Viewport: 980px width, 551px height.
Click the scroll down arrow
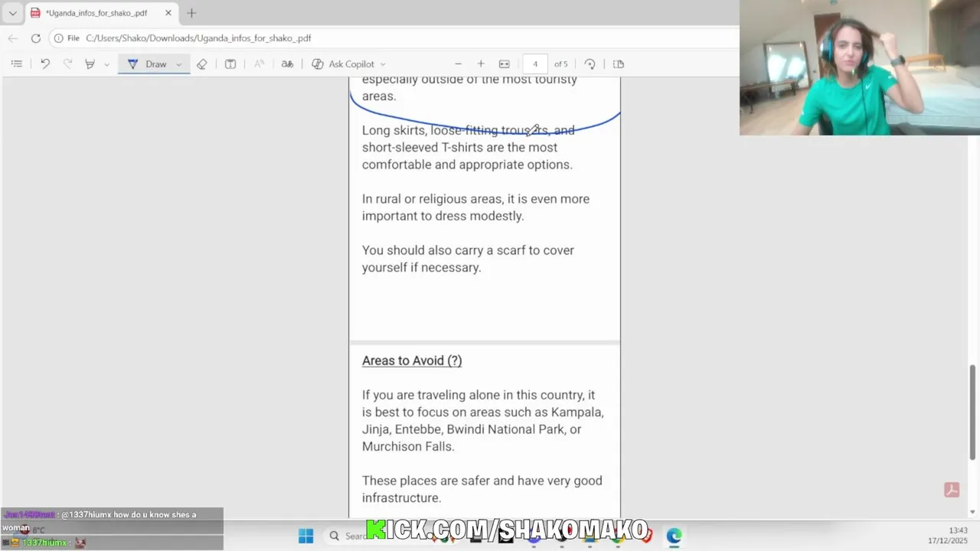(x=973, y=512)
